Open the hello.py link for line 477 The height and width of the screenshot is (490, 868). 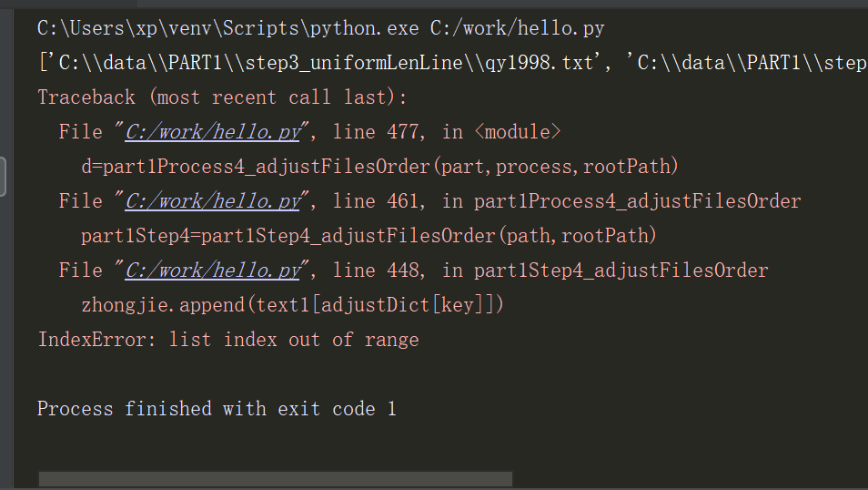pyautogui.click(x=212, y=132)
